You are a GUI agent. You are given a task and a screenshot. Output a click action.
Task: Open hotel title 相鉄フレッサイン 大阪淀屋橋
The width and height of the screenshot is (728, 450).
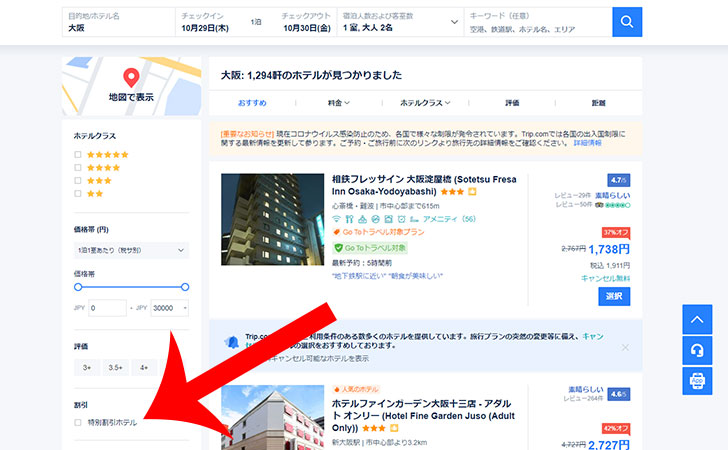pos(424,185)
